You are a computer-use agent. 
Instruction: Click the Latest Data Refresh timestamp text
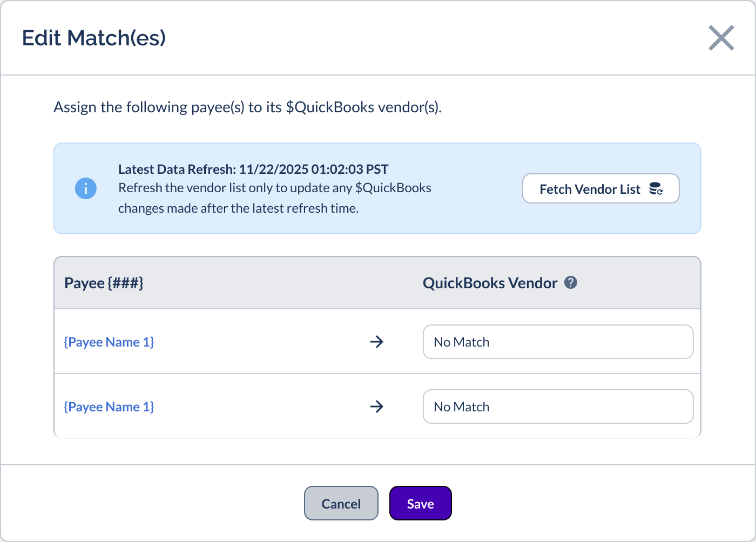click(253, 169)
